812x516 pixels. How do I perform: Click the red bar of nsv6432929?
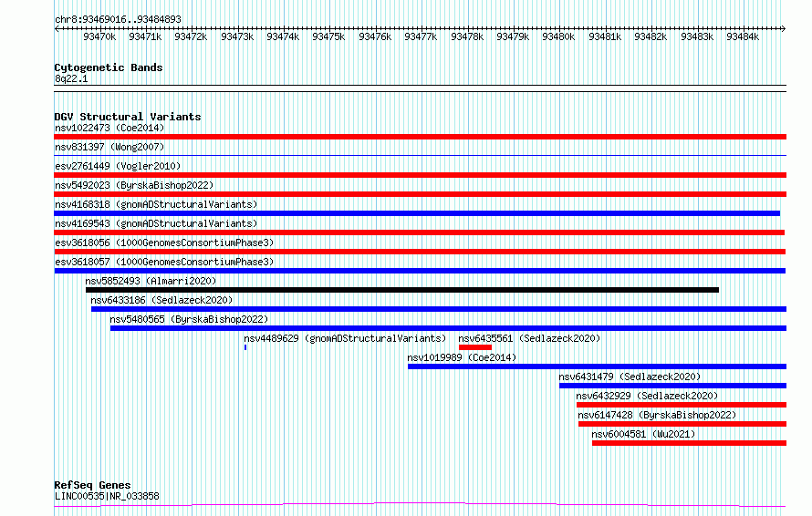(x=682, y=405)
